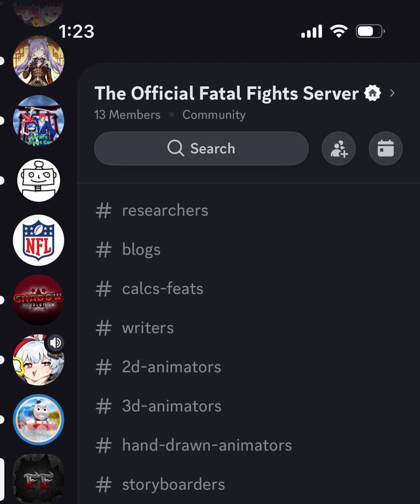Viewport: 420px width, 504px height.
Task: Open the red torii gate server icon
Action: coord(38,120)
